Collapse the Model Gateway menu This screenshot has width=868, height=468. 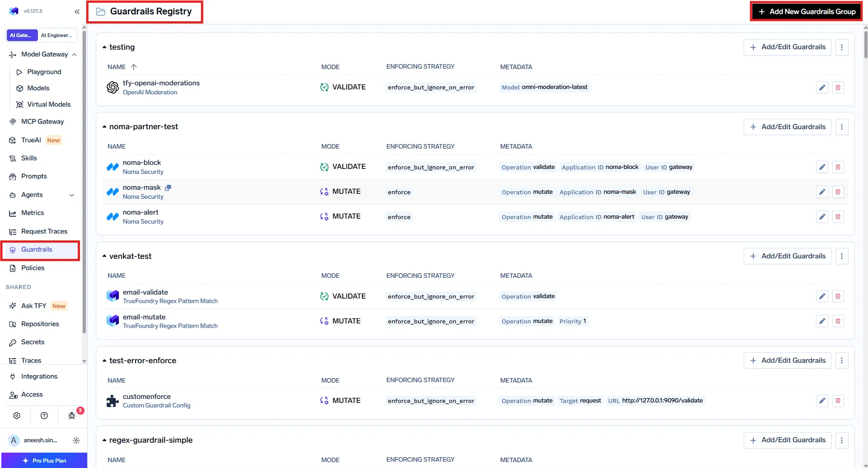[75, 54]
